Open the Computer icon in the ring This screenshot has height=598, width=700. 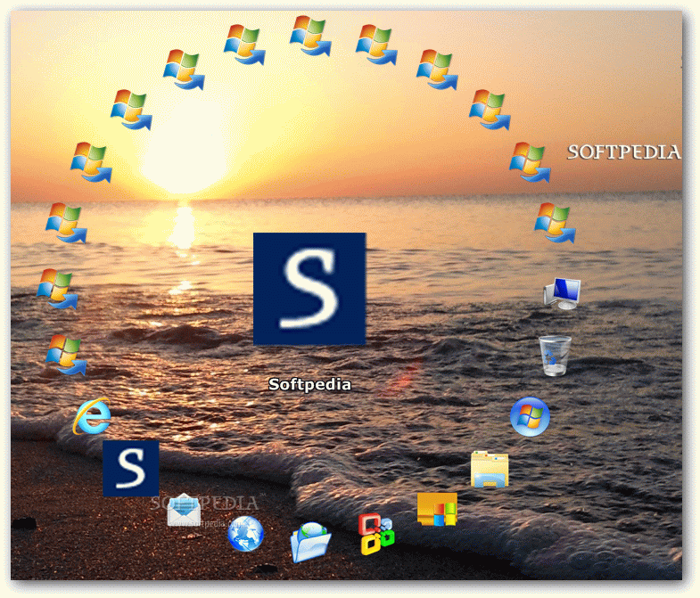pyautogui.click(x=562, y=293)
